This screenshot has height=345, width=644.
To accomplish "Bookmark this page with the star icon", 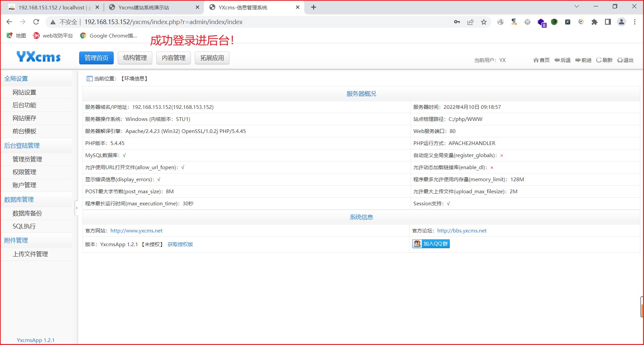I will 484,22.
